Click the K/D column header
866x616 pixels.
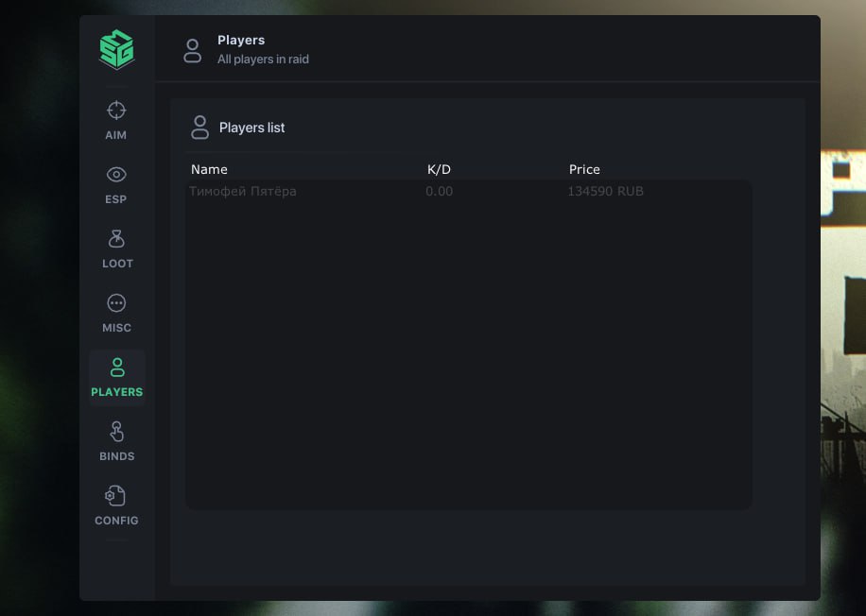pos(439,169)
